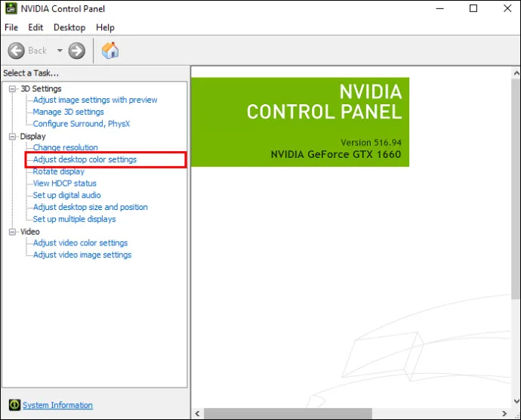Click the NVIDIA app icon in title bar
This screenshot has width=521, height=420.
[x=11, y=8]
